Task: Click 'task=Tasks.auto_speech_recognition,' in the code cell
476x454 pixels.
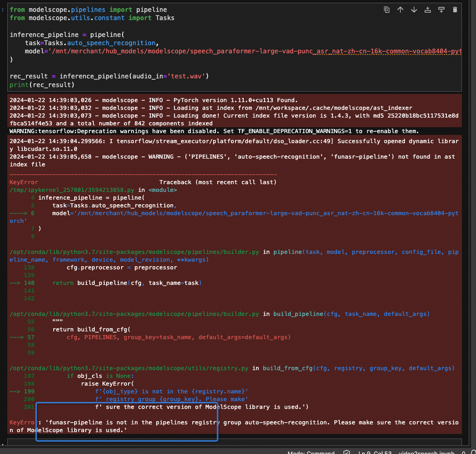Action: (92, 43)
